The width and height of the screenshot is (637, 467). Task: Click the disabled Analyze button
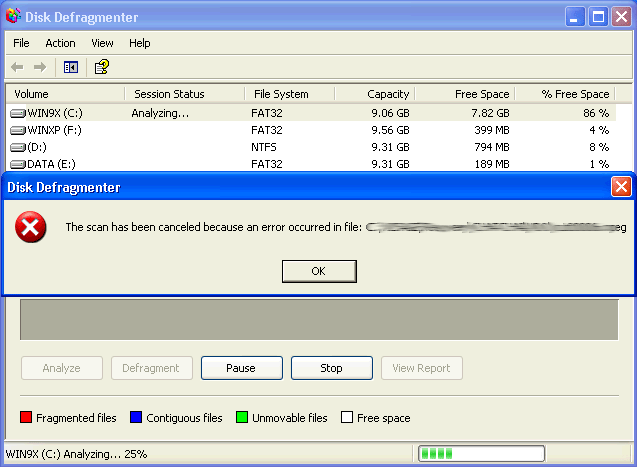[x=62, y=368]
